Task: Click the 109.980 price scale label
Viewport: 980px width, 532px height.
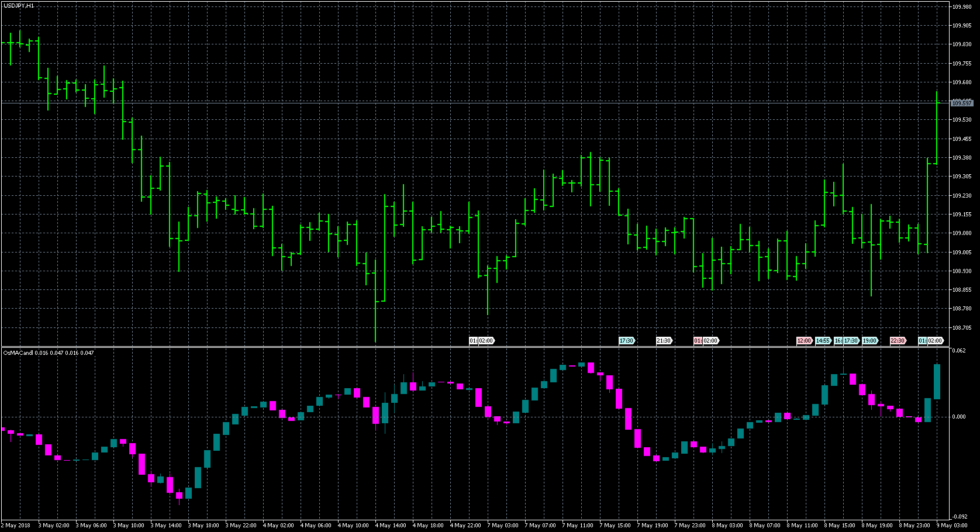Action: click(961, 7)
